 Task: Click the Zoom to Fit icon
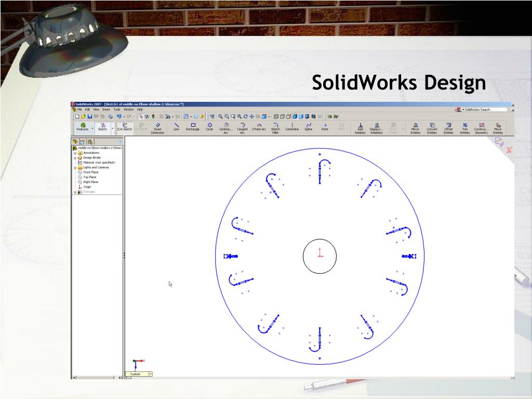[220, 116]
